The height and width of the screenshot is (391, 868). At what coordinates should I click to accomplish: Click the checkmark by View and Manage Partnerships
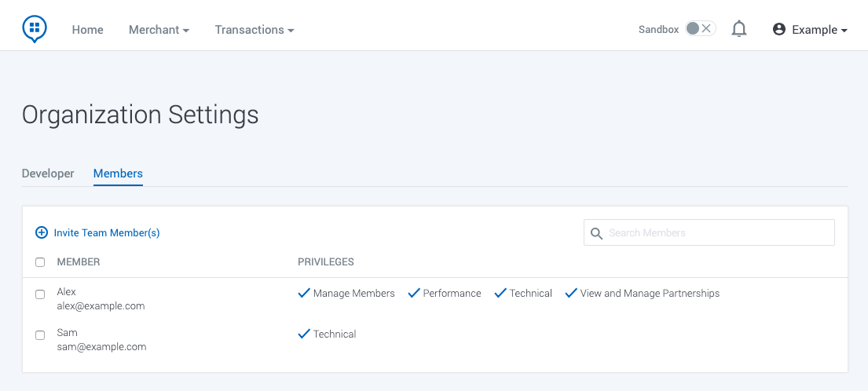coord(571,293)
